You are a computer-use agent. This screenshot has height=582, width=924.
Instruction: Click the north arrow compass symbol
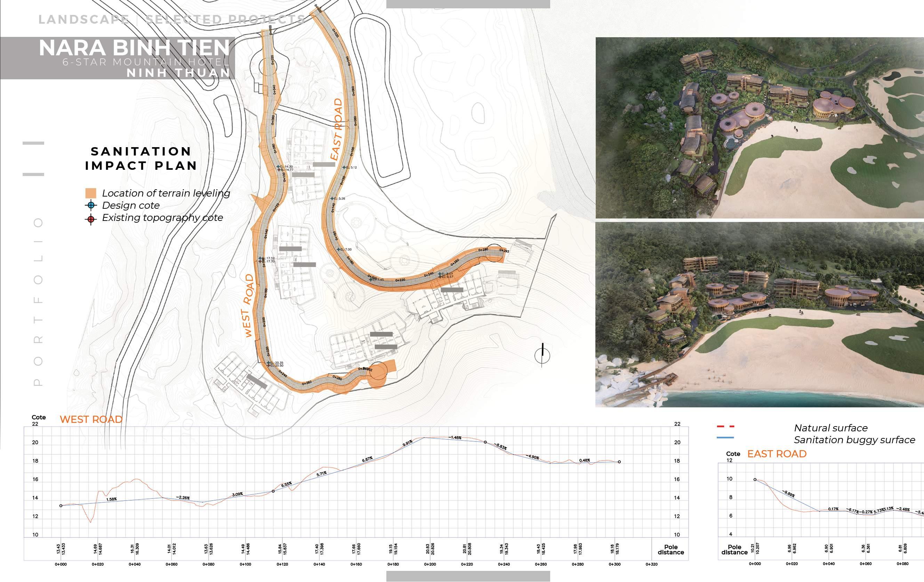coord(542,355)
